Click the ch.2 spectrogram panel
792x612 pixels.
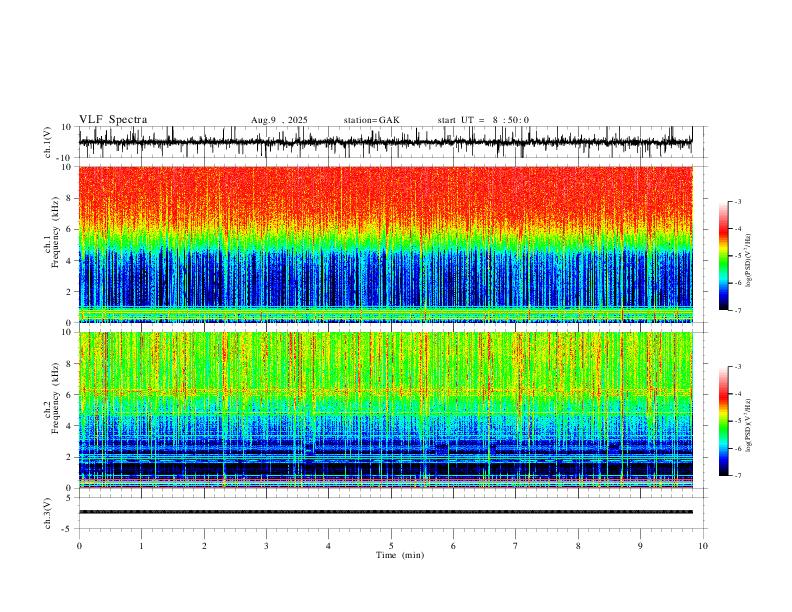click(x=385, y=410)
